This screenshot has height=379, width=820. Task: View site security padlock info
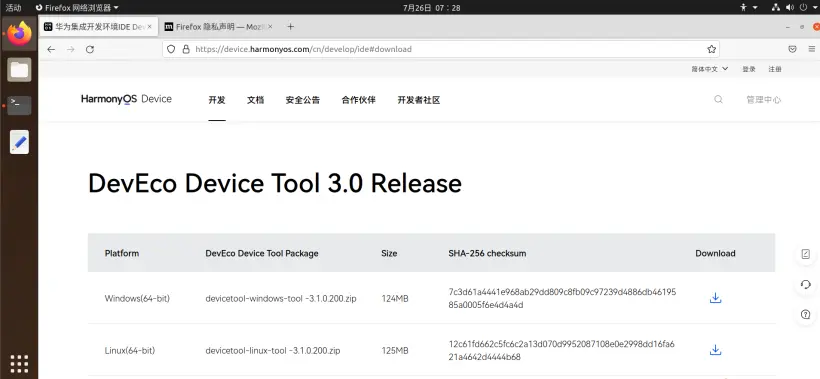(x=185, y=49)
